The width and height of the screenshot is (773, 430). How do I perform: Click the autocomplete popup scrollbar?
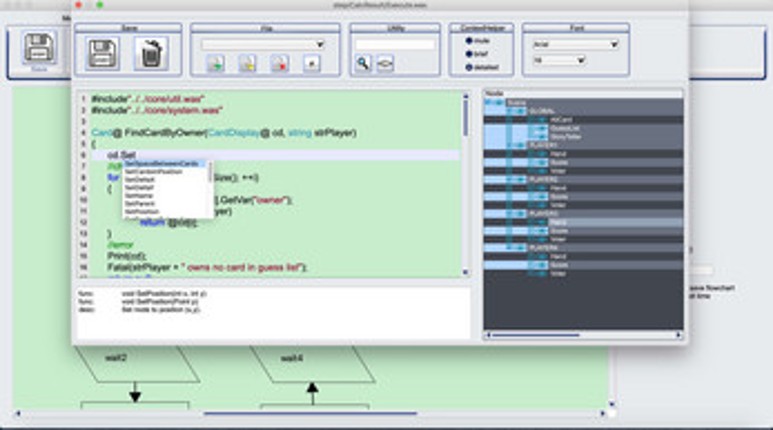point(211,172)
